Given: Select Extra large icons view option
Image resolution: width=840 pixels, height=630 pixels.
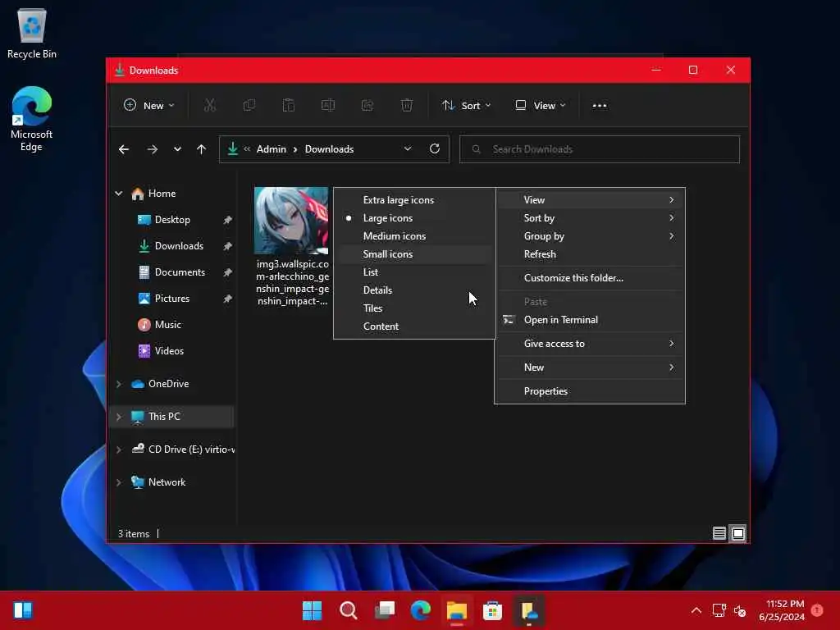Looking at the screenshot, I should point(414,200).
